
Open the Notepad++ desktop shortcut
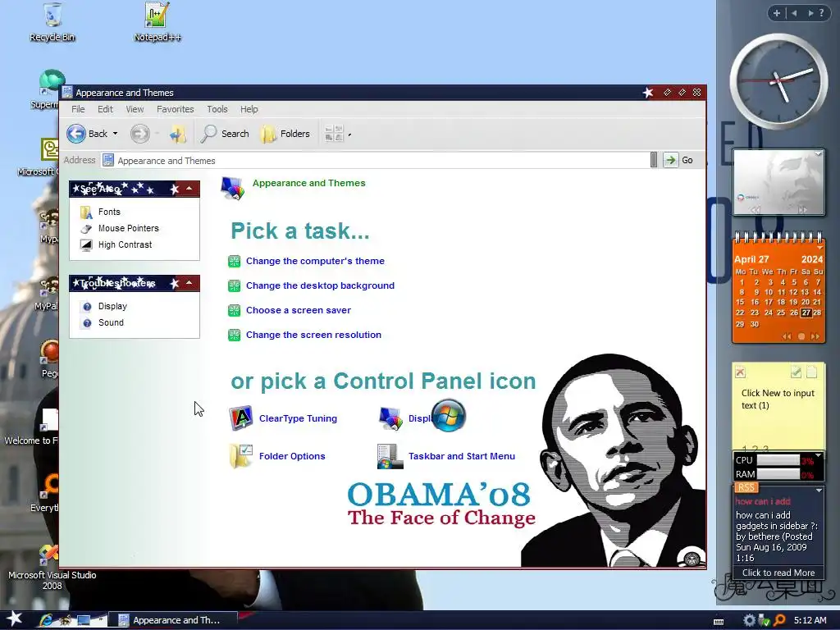pyautogui.click(x=157, y=22)
